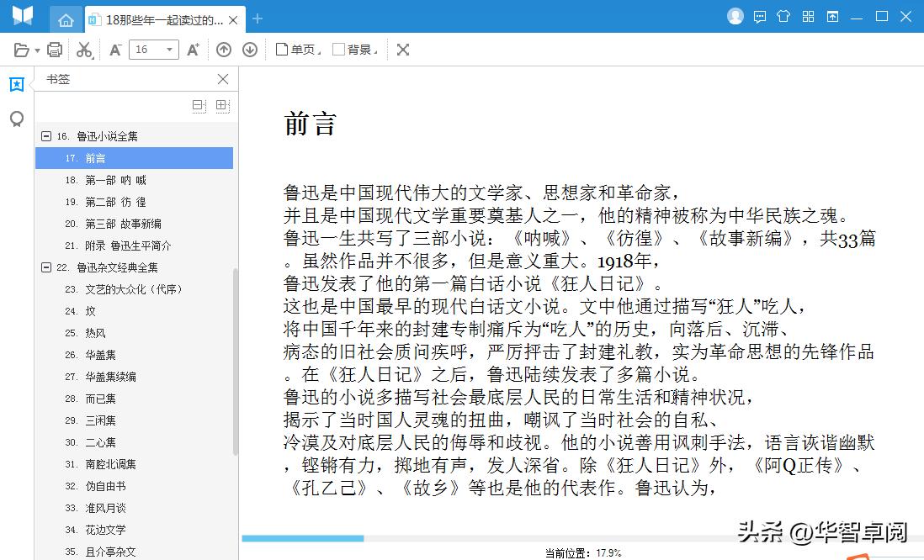Switch to the home tab

pyautogui.click(x=66, y=18)
